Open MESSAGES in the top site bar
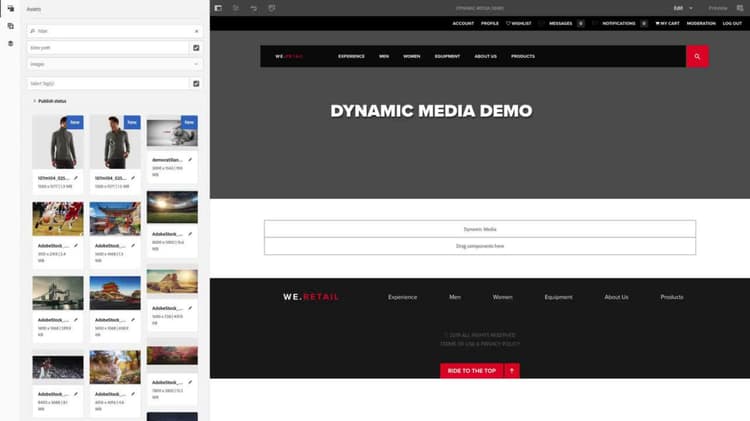Screen dimensions: 750x421 561,23
